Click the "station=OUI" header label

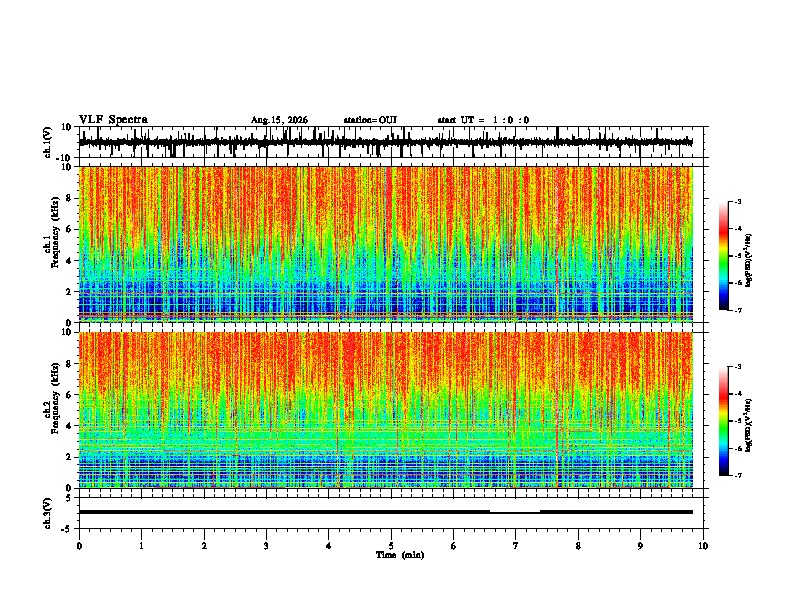(x=370, y=120)
